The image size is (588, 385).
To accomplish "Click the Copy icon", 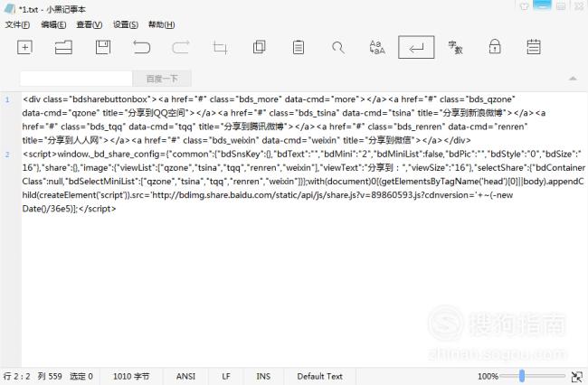I will tap(259, 47).
